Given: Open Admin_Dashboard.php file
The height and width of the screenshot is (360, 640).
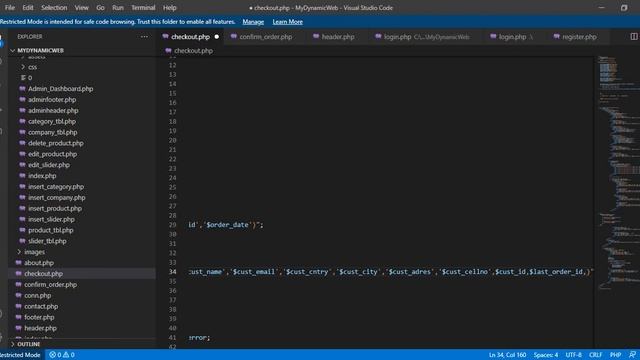Looking at the screenshot, I should [60, 89].
